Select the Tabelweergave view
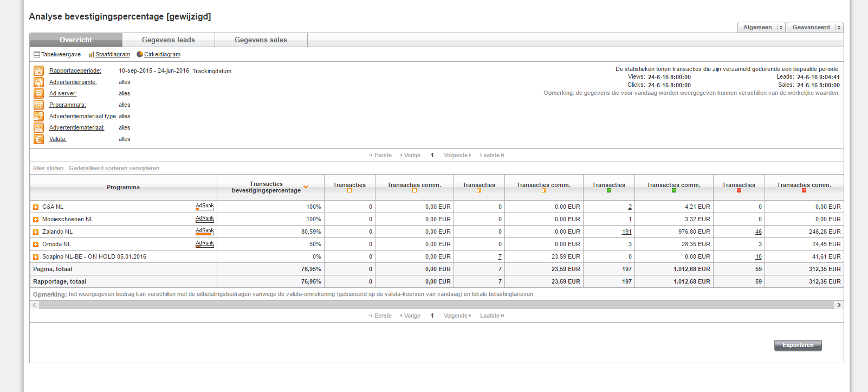The width and height of the screenshot is (868, 392). click(61, 55)
